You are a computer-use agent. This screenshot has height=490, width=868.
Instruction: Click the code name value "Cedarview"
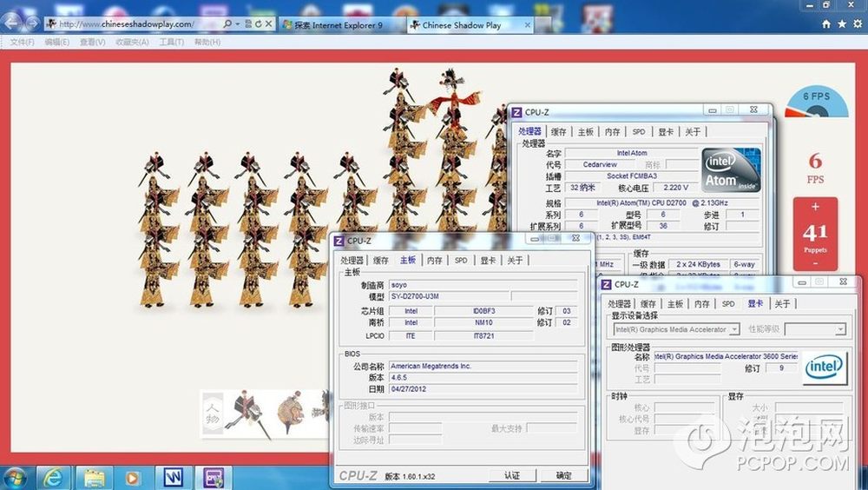click(x=600, y=164)
